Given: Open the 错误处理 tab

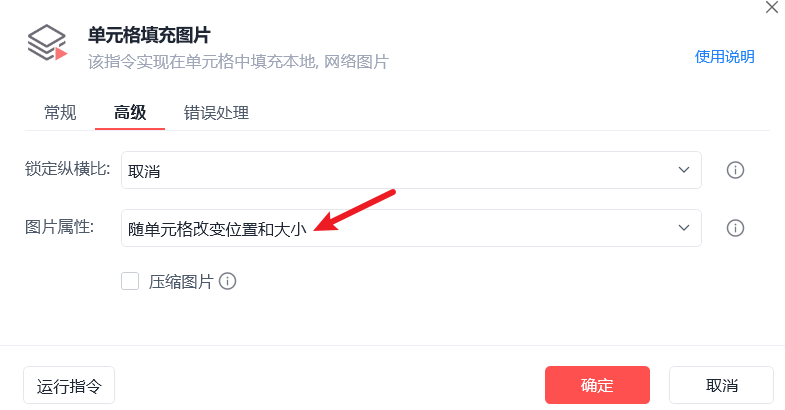Looking at the screenshot, I should tap(216, 112).
